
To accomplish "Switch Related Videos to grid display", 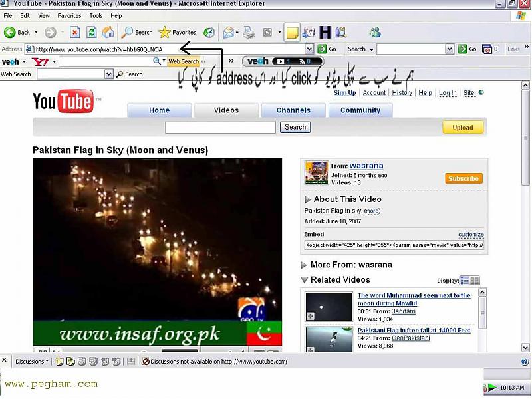I will (x=475, y=280).
